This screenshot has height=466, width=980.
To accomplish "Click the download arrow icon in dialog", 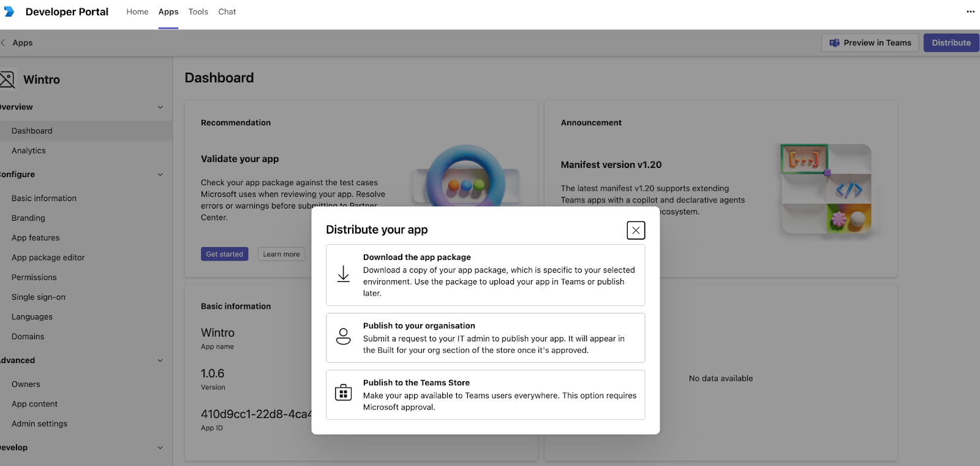I will click(344, 274).
